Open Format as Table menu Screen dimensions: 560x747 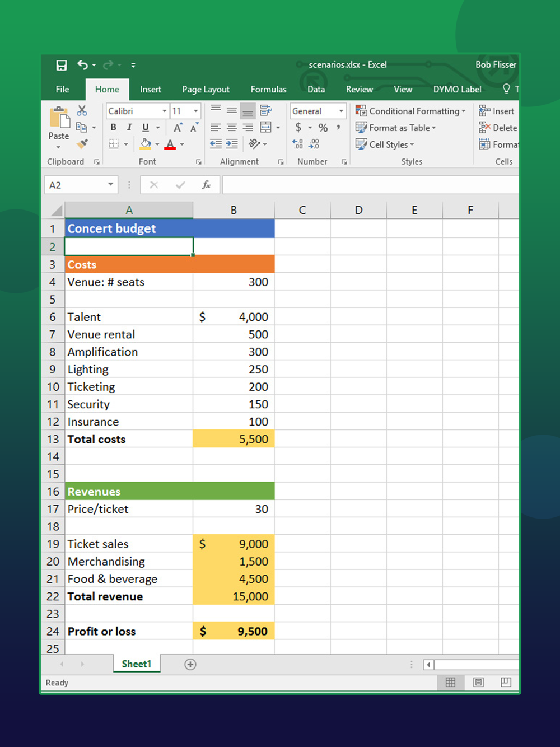tap(395, 128)
